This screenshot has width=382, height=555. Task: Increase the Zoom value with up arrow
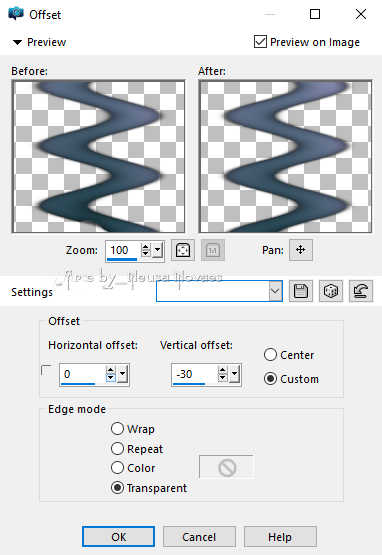[146, 246]
